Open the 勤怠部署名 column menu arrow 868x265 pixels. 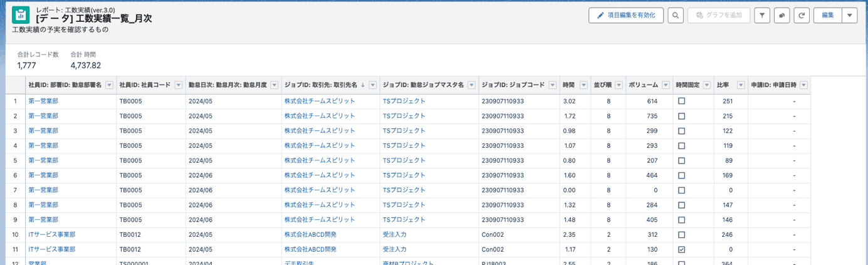(109, 85)
